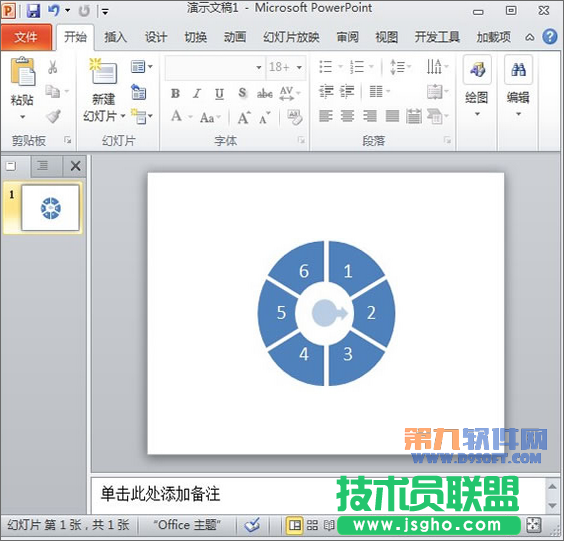Expand the 新建幻灯片 dropdown arrow
Image resolution: width=564 pixels, height=541 pixels.
pos(123,116)
